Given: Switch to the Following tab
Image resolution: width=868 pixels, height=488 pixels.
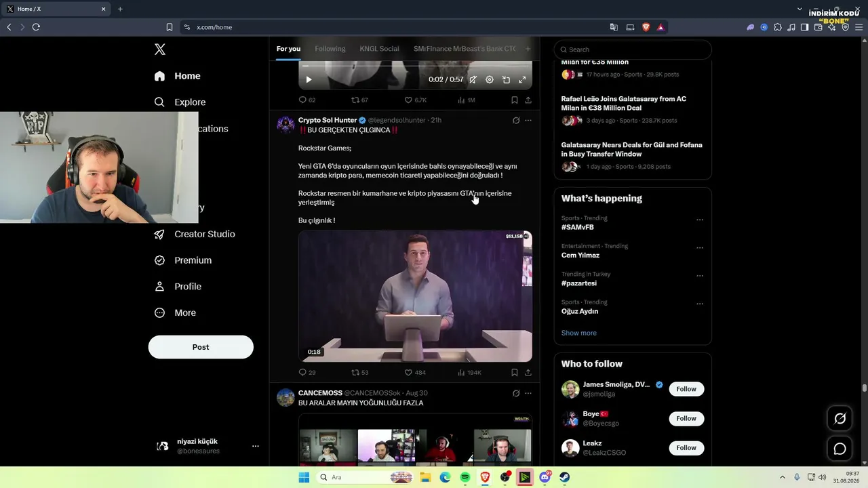Looking at the screenshot, I should 330,49.
